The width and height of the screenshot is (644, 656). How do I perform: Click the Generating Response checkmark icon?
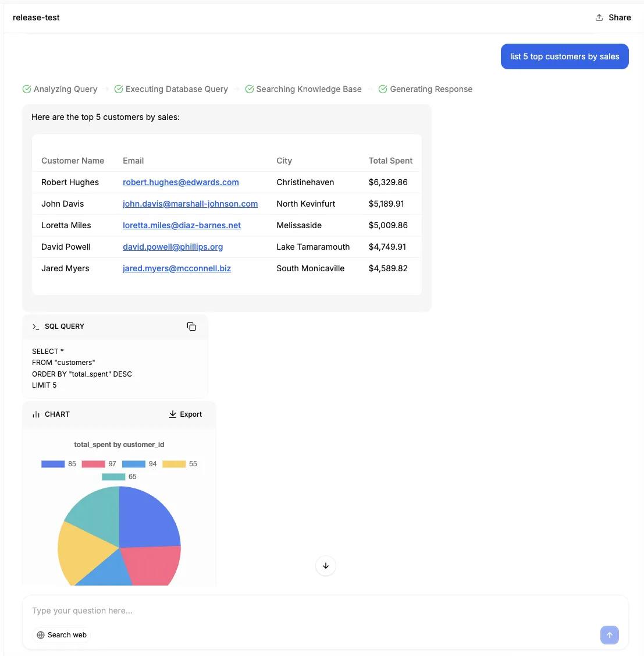click(x=383, y=89)
